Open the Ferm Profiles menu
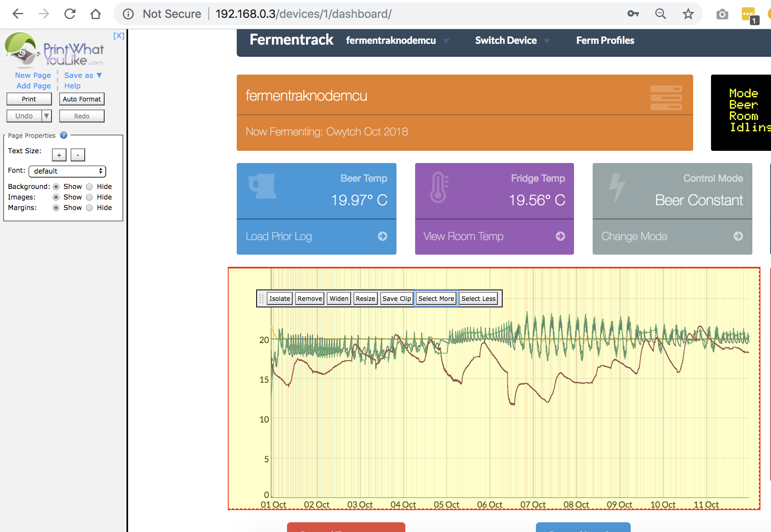This screenshot has width=771, height=532. [605, 41]
